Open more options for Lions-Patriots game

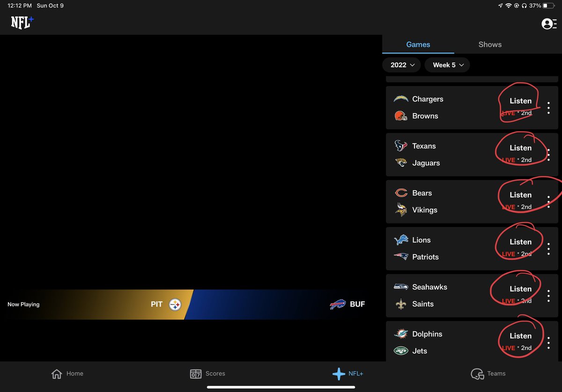coord(548,249)
